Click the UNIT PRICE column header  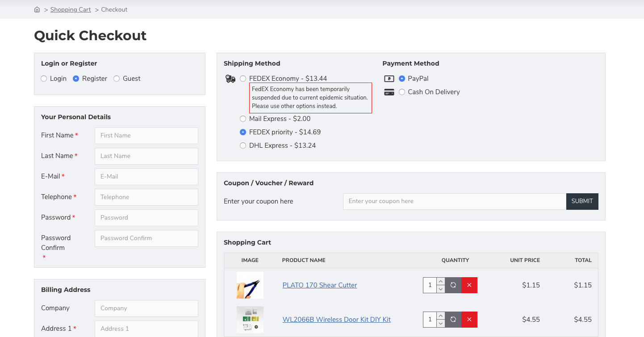click(525, 260)
